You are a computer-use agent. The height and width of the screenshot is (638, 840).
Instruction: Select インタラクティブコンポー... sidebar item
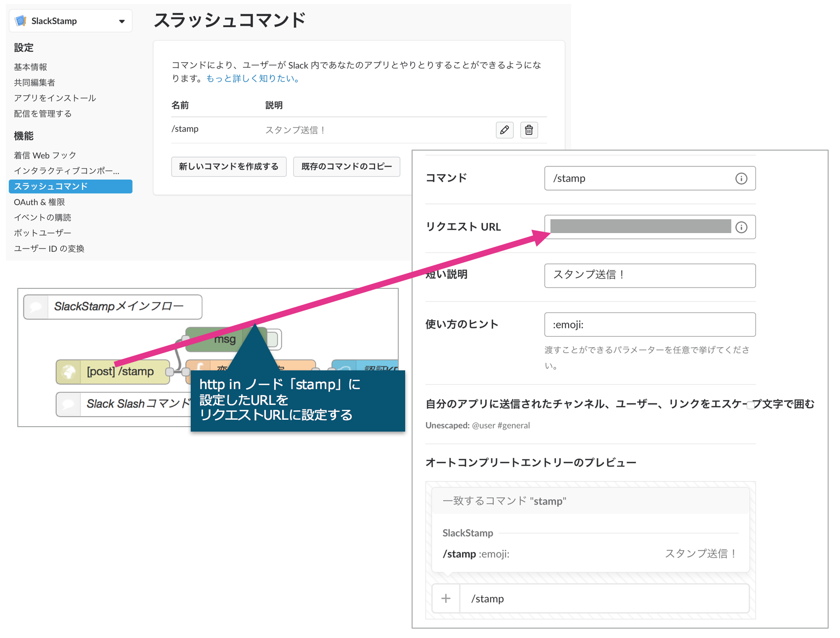67,171
